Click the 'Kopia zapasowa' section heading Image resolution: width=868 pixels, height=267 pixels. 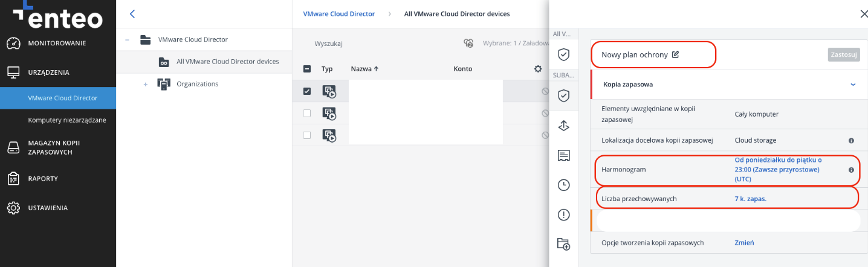(628, 85)
